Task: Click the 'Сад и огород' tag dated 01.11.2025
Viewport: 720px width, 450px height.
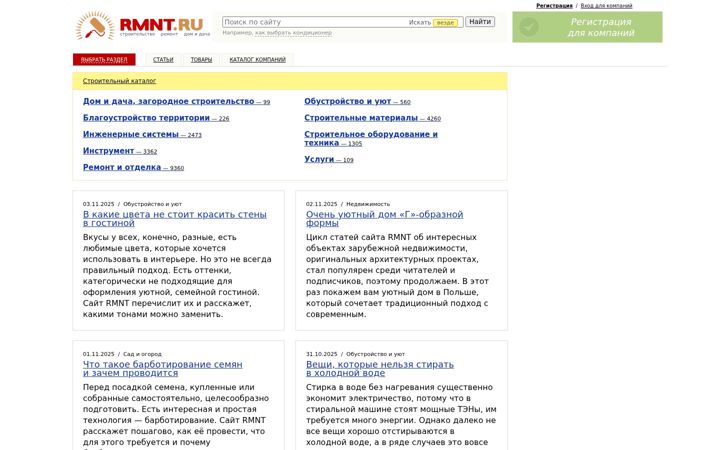Action: (142, 354)
